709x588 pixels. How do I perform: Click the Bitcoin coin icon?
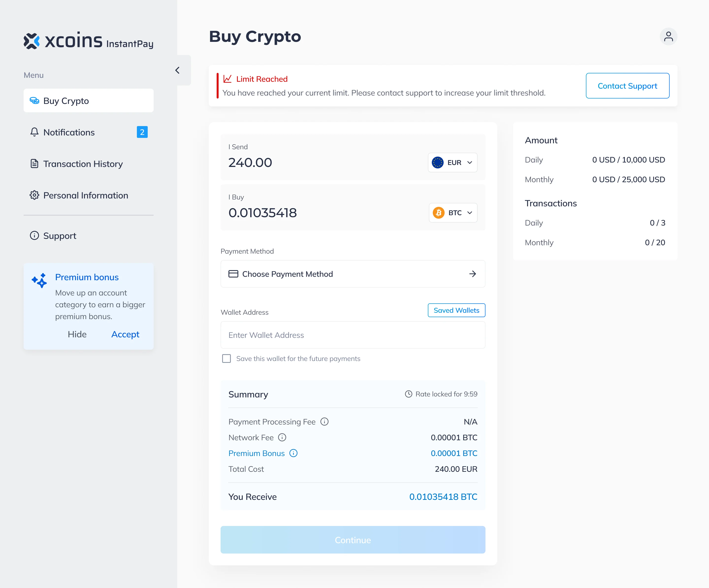tap(438, 213)
